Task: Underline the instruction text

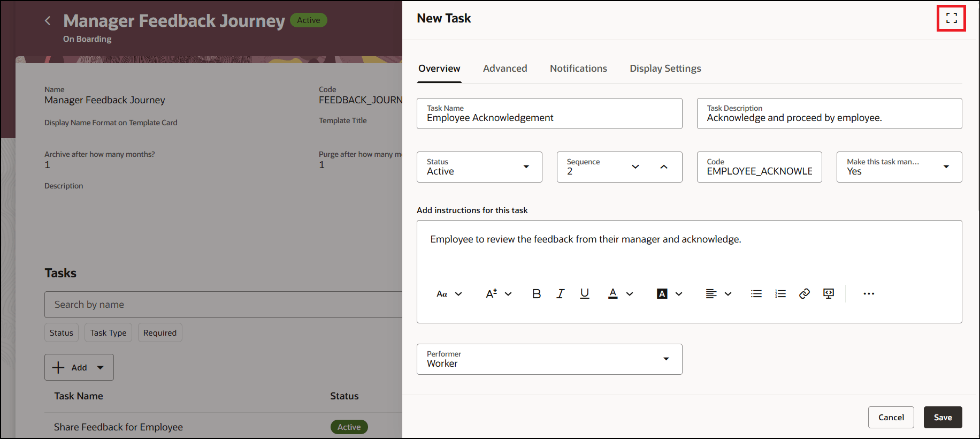Action: click(x=585, y=293)
